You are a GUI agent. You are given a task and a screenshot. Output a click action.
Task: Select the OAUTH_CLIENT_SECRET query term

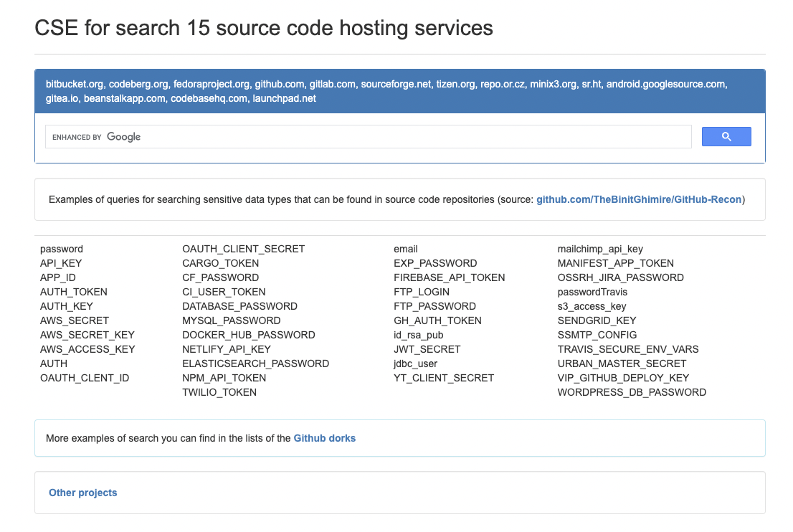pos(243,249)
